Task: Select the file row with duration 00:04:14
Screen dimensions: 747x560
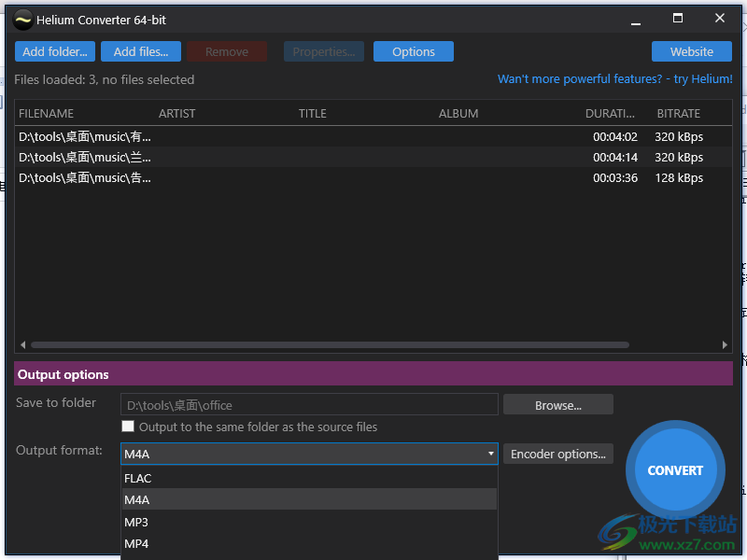Action: [373, 157]
